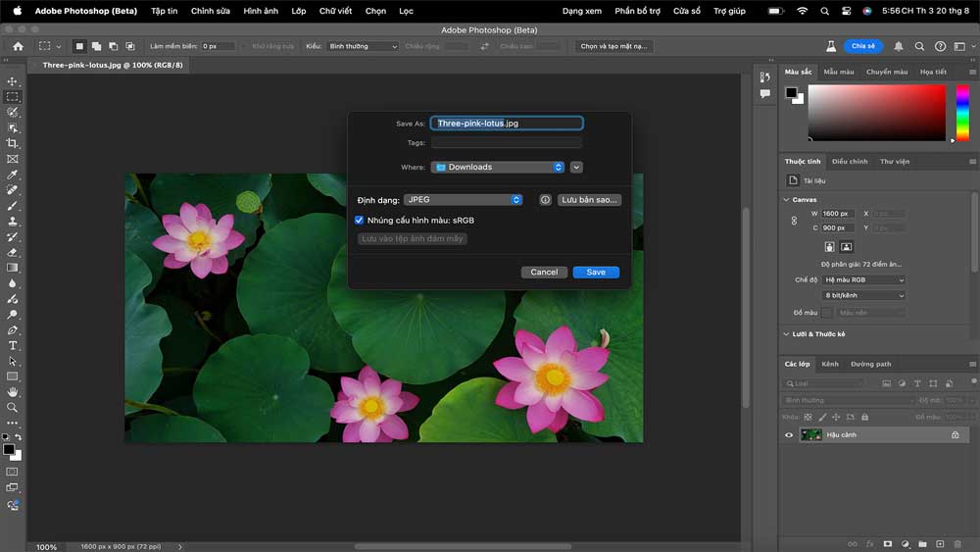Open the Lớp menu
Screen dimensions: 980x552
[299, 11]
